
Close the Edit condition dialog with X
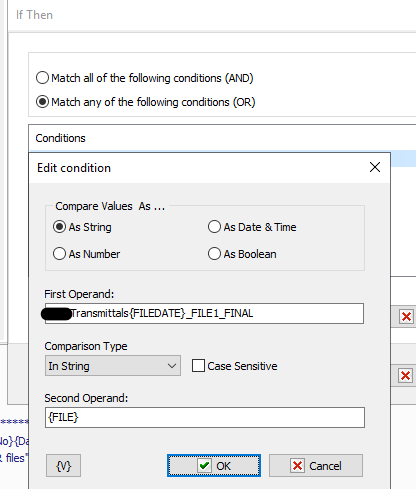pos(375,167)
